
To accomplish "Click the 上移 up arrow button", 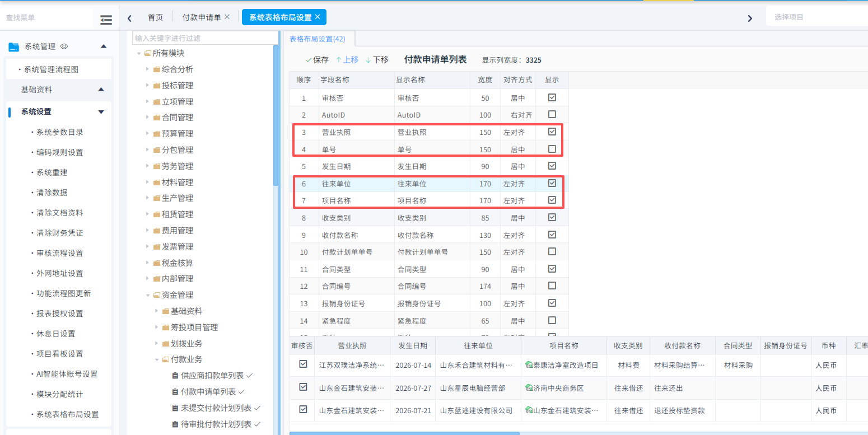I will (x=347, y=59).
